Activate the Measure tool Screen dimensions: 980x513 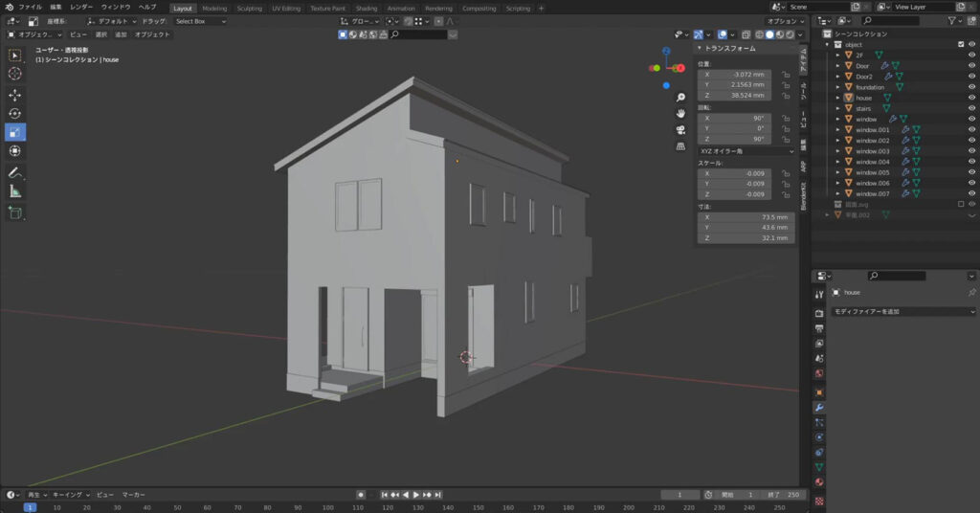click(15, 191)
